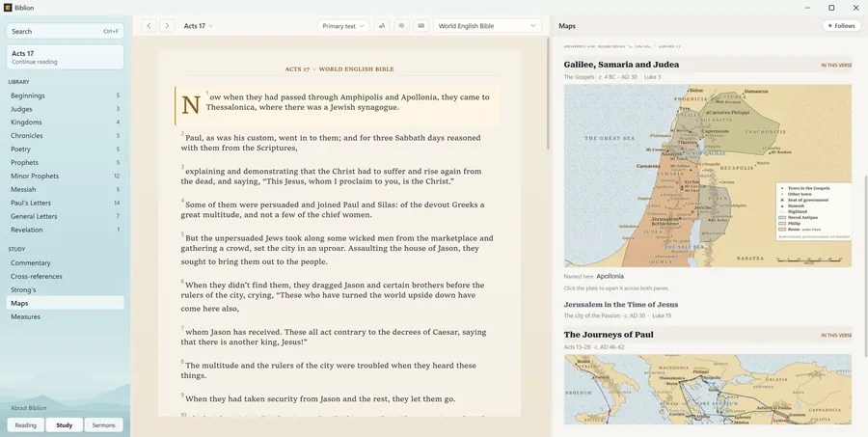This screenshot has width=868, height=437.
Task: Open Poetry in the library
Action: [65, 149]
